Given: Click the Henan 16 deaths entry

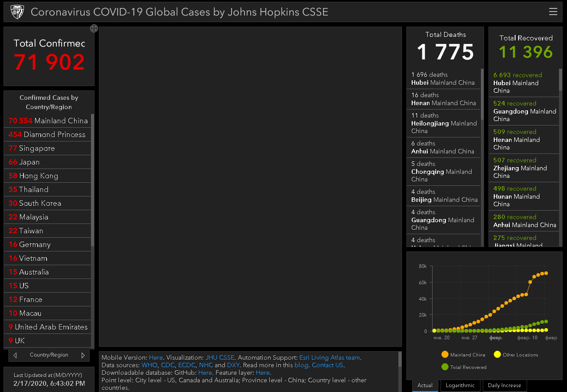Looking at the screenshot, I should (444, 99).
